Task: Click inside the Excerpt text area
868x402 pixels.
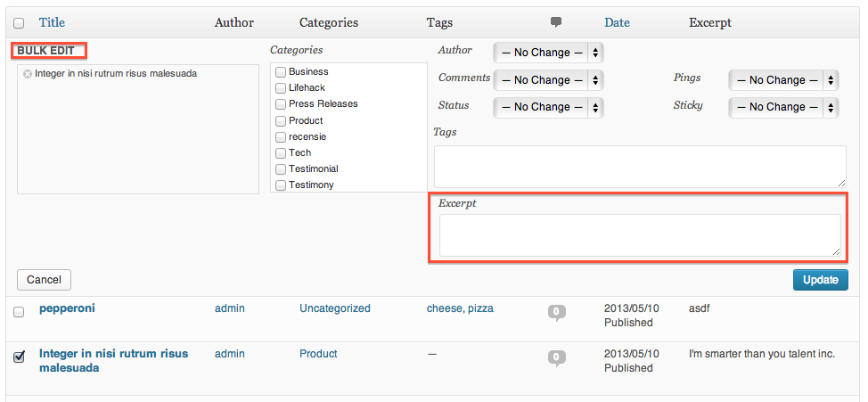Action: (640, 235)
